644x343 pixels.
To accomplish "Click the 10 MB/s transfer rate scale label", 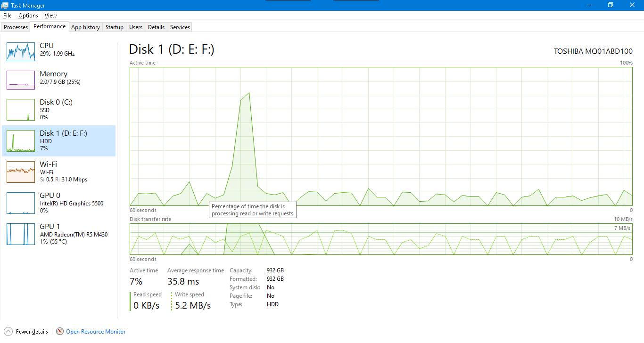I will pos(623,219).
